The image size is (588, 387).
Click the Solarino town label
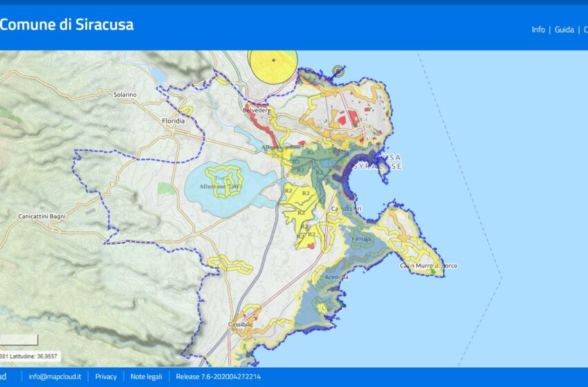[125, 94]
